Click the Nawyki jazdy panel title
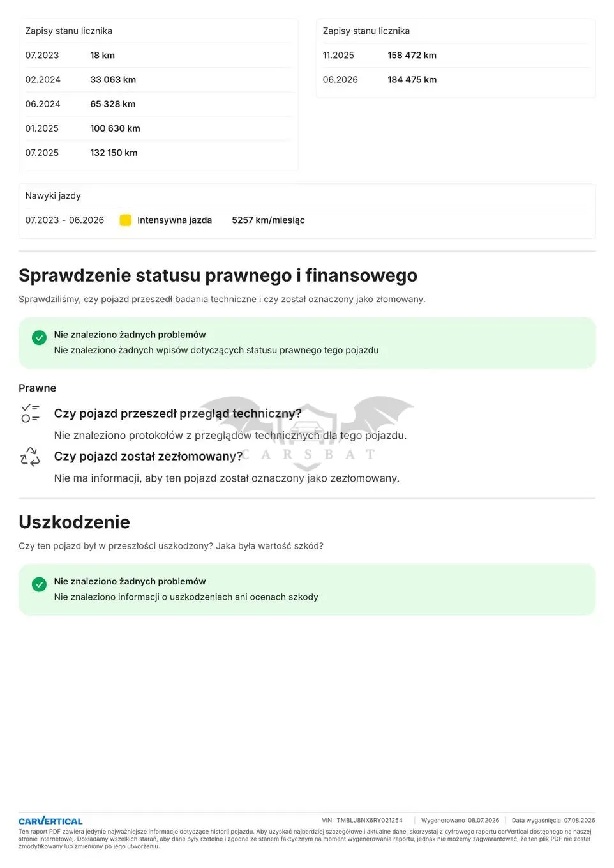The width and height of the screenshot is (614, 868). (x=53, y=195)
